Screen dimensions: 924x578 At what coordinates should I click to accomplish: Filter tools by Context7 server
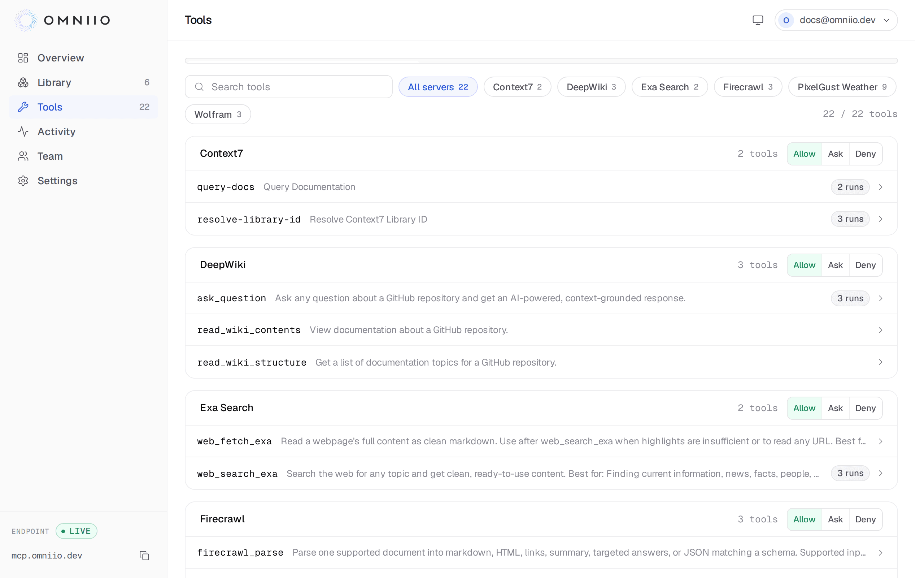517,87
